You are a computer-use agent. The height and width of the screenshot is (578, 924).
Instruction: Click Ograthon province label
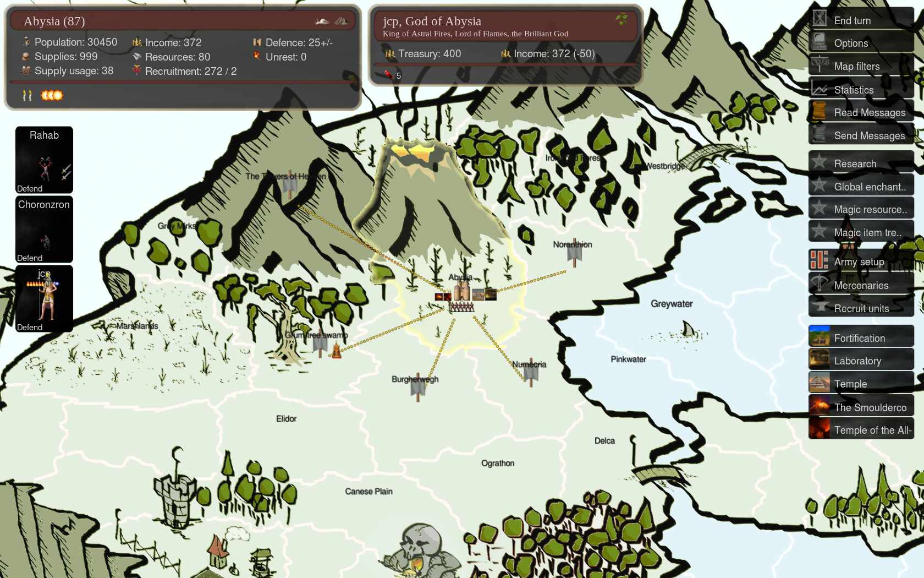pyautogui.click(x=498, y=464)
